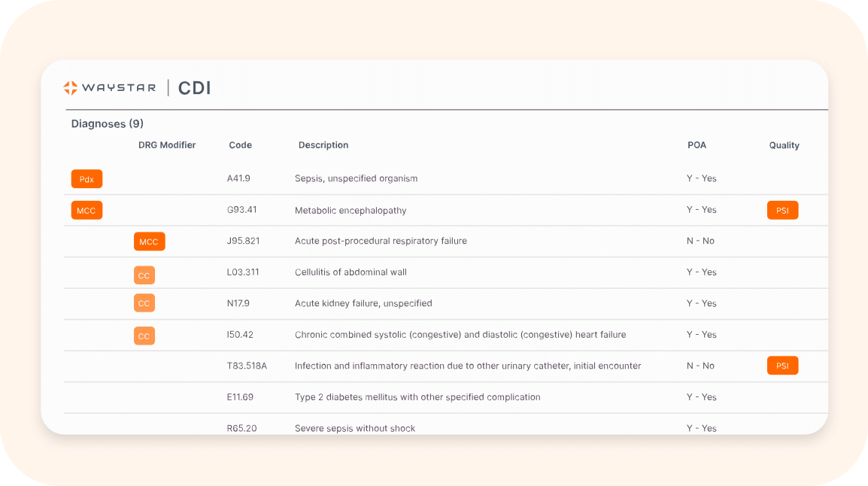Click the Pdx badge for Sepsis
The width and height of the screenshot is (868, 486).
tap(86, 179)
